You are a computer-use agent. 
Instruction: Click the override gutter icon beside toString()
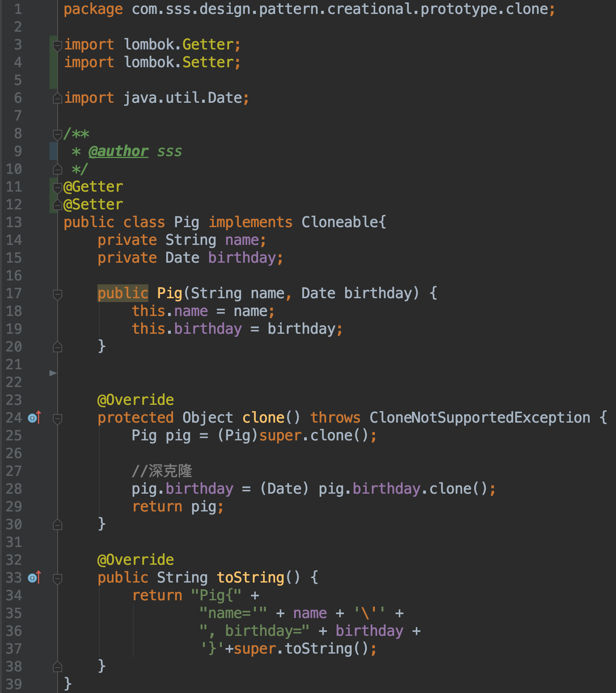34,577
